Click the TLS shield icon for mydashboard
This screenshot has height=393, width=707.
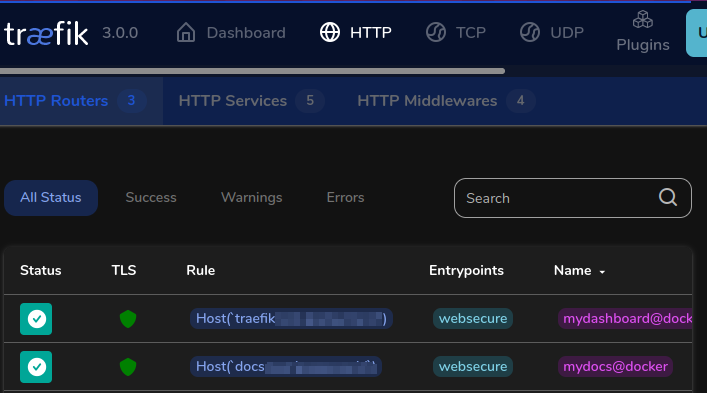(x=128, y=319)
